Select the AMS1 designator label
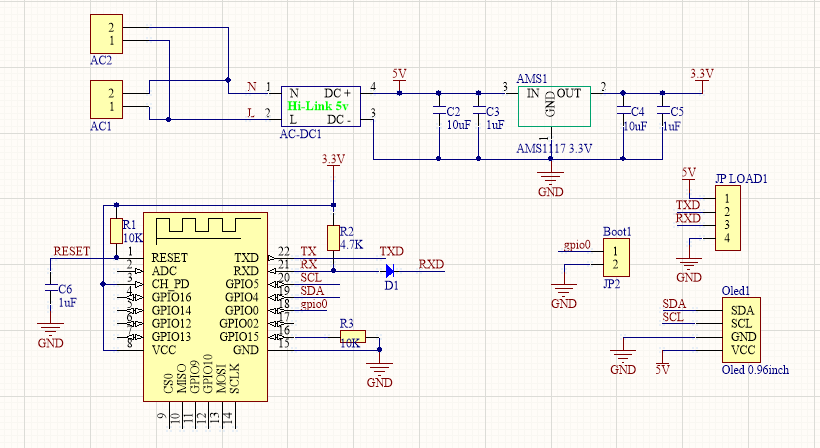 click(x=531, y=79)
